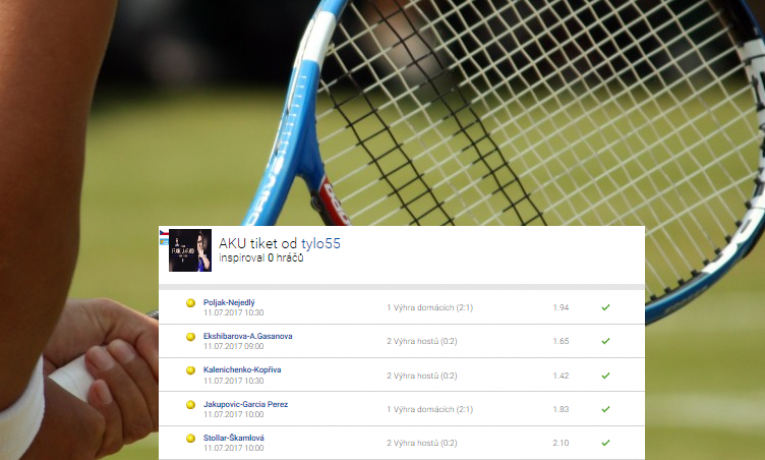Click the green checkmark on the Ekshibarova-A.Gasanova row

click(x=605, y=341)
